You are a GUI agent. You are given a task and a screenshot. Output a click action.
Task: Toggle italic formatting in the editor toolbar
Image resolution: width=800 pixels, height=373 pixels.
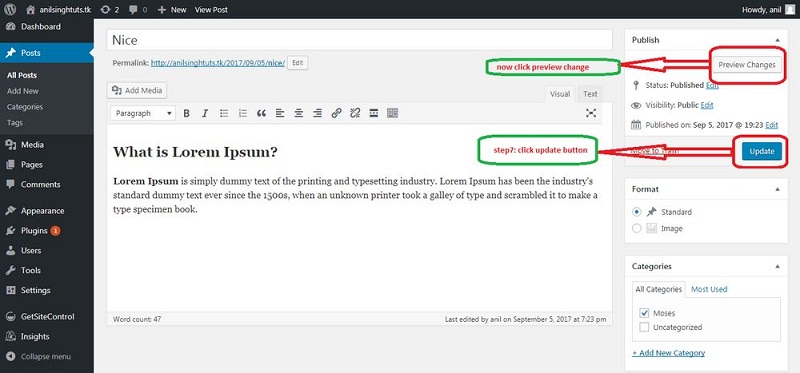(x=205, y=113)
